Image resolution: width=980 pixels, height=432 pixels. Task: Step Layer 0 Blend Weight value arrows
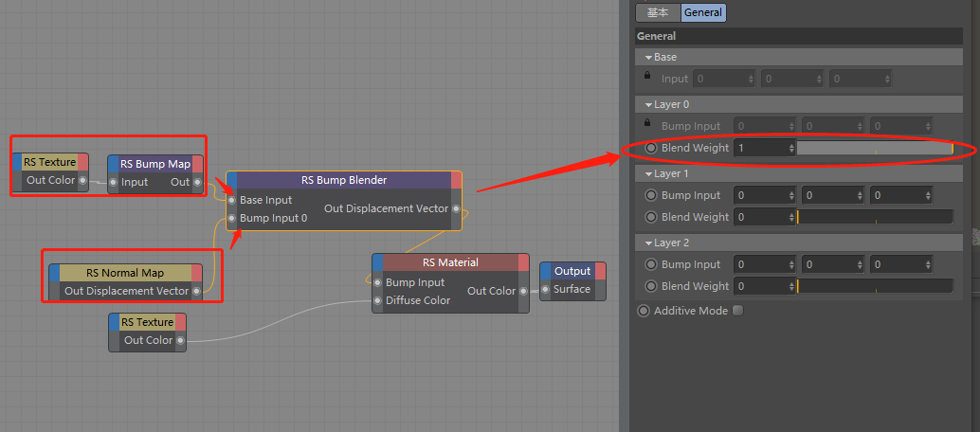792,148
